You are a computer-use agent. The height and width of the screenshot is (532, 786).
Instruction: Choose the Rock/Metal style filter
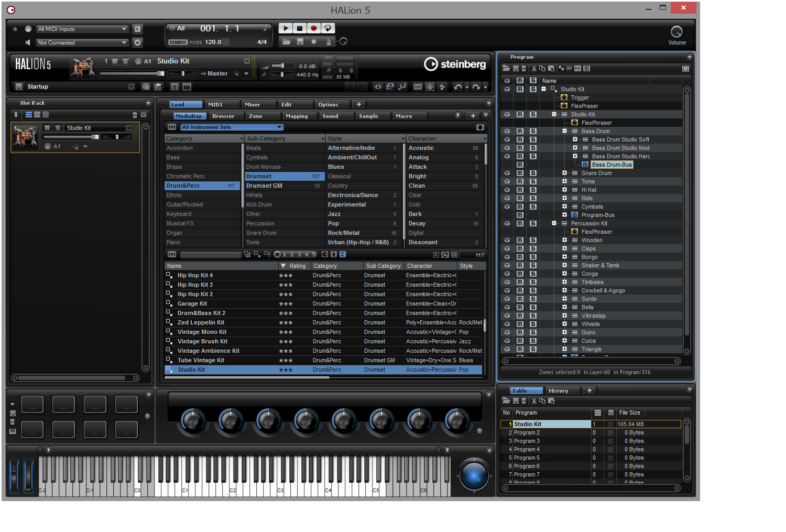[x=344, y=233]
